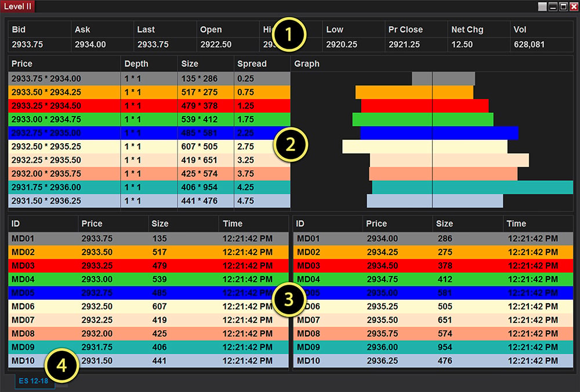Select the ES 12-18 instrument tab

coord(34,381)
